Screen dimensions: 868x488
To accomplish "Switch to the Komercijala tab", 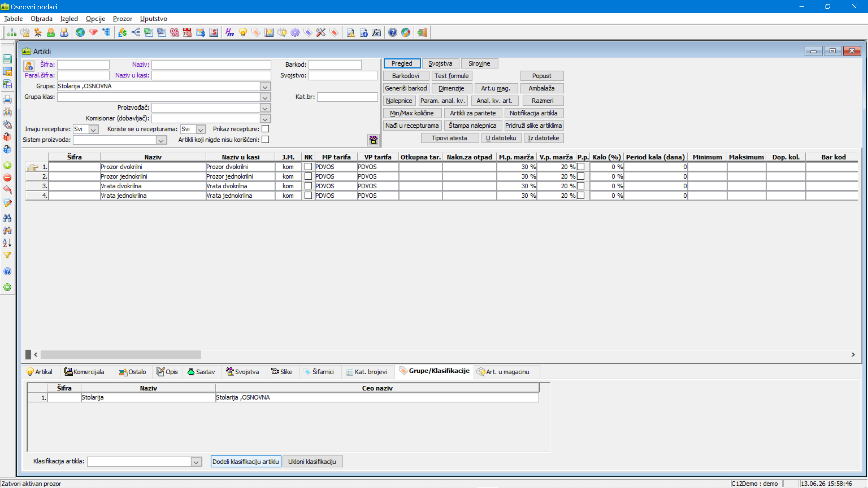I will (x=84, y=372).
